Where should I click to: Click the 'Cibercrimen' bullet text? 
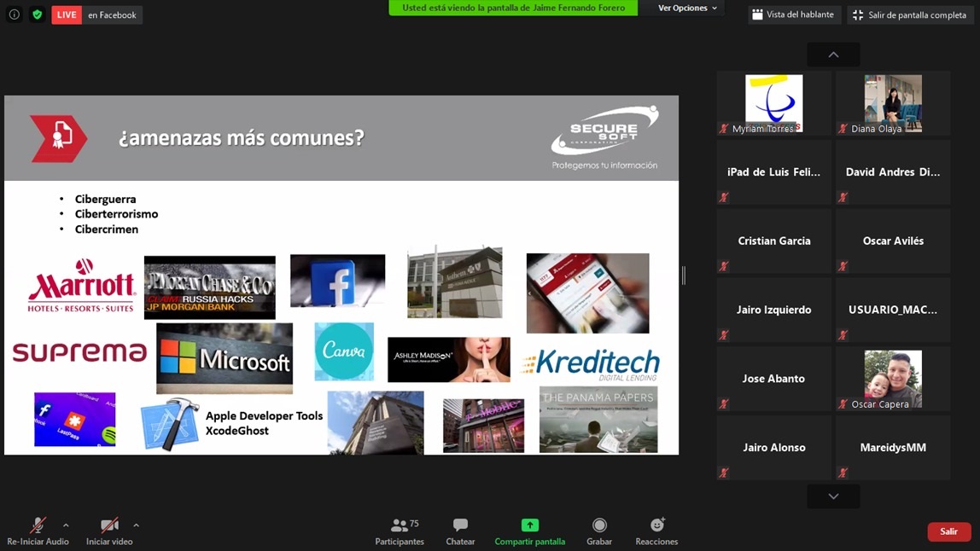(107, 229)
